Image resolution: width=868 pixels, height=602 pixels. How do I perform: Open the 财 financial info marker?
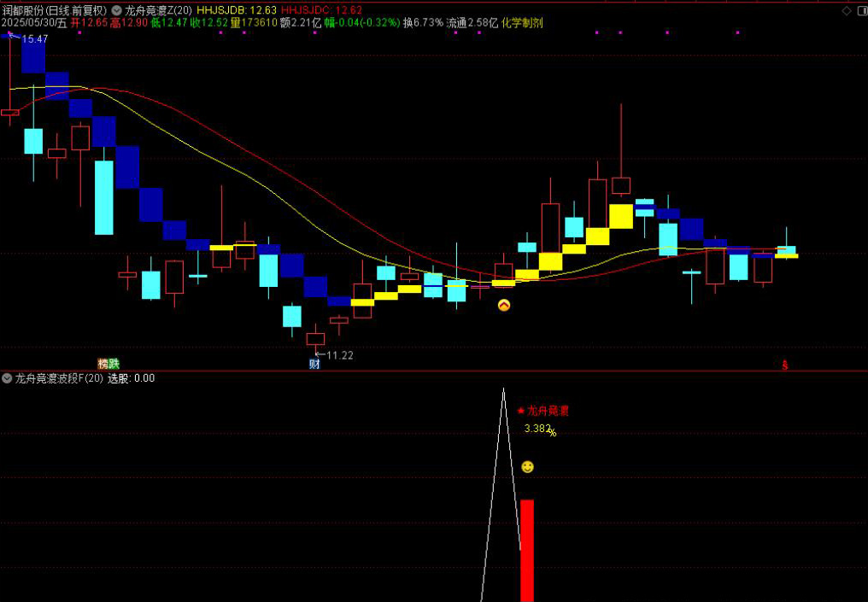coord(314,364)
